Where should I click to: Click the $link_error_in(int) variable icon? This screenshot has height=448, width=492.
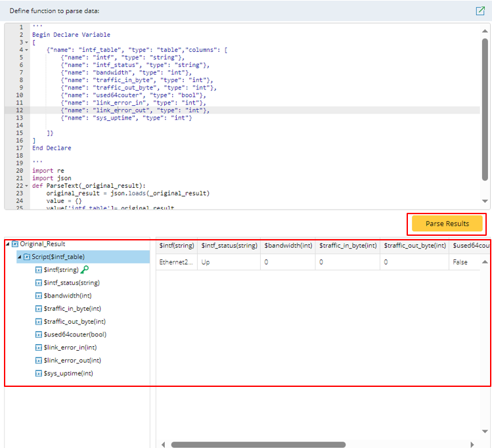point(38,347)
